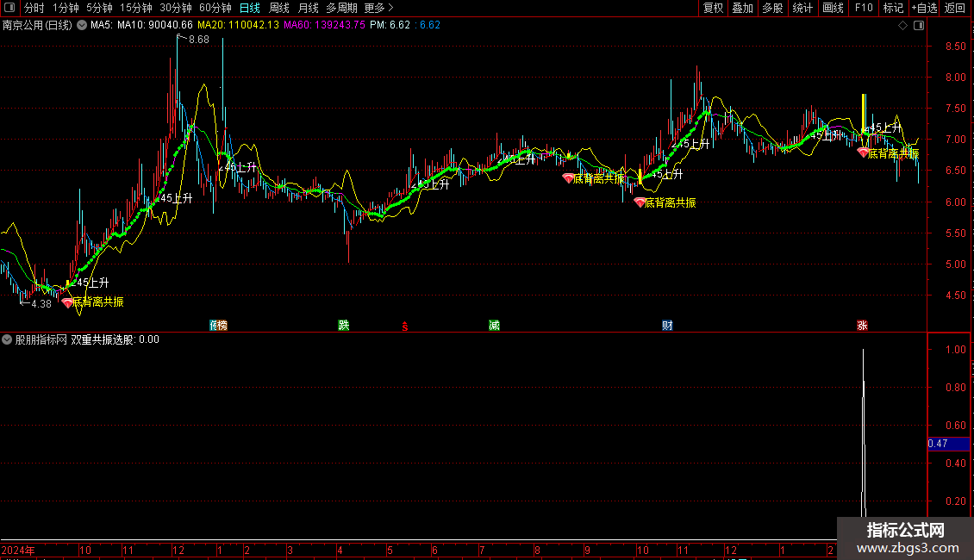The image size is (974, 560).
Task: Click the green 跌 event marker icon
Action: (344, 326)
